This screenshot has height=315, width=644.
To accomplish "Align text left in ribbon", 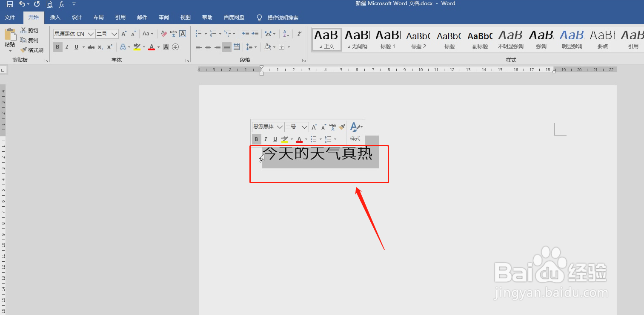I will (199, 47).
